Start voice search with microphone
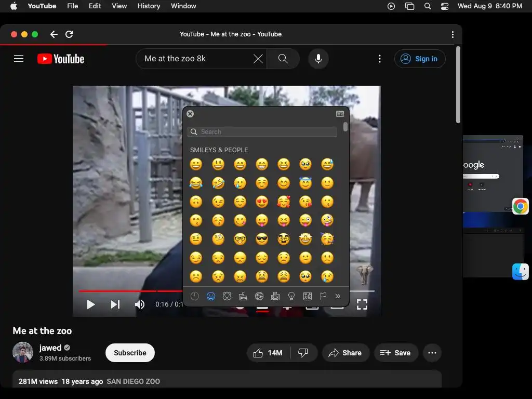The image size is (532, 399). (x=318, y=59)
